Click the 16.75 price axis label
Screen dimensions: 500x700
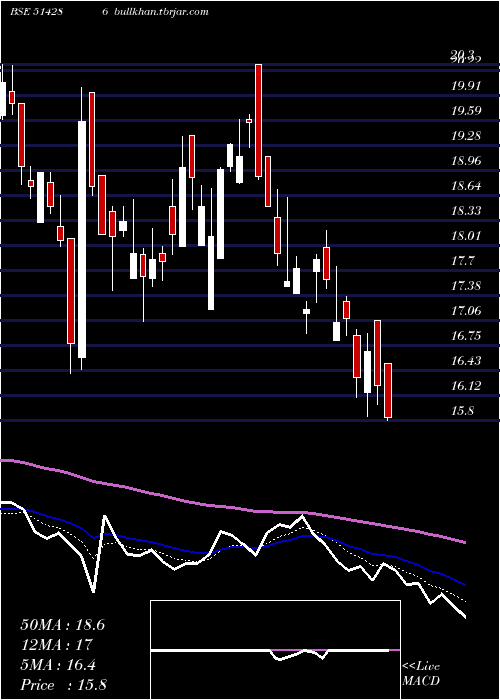(x=466, y=335)
